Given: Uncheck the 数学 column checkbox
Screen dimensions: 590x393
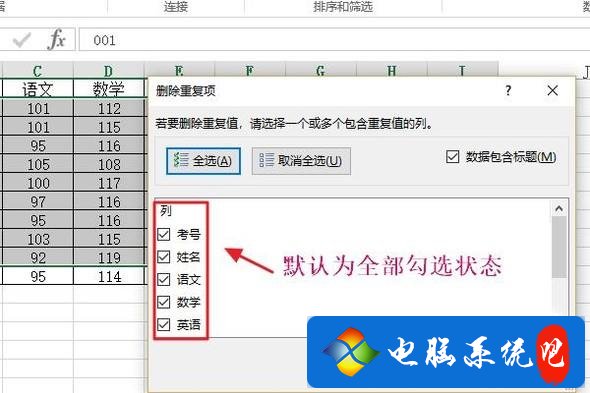Looking at the screenshot, I should tap(164, 302).
